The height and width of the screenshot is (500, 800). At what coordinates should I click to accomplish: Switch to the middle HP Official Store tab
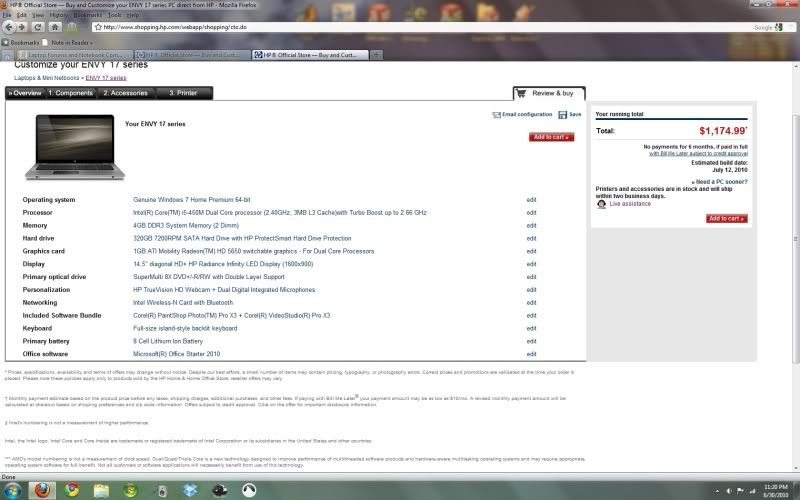pos(192,55)
